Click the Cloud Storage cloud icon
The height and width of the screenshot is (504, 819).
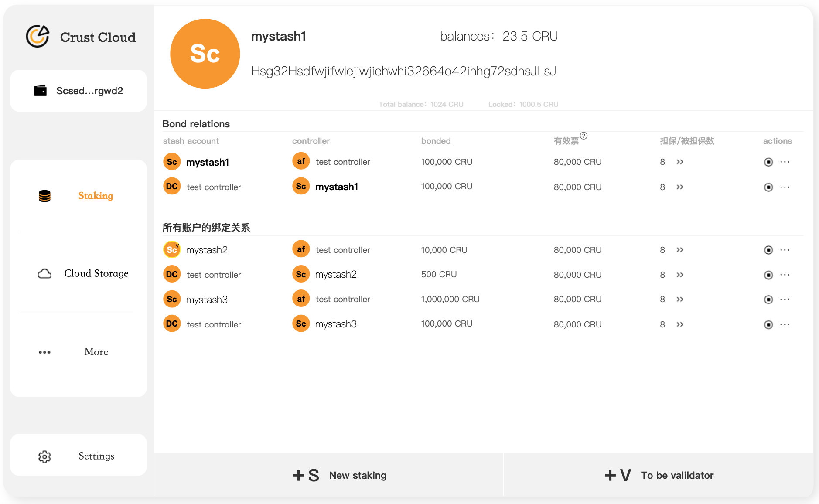point(44,274)
